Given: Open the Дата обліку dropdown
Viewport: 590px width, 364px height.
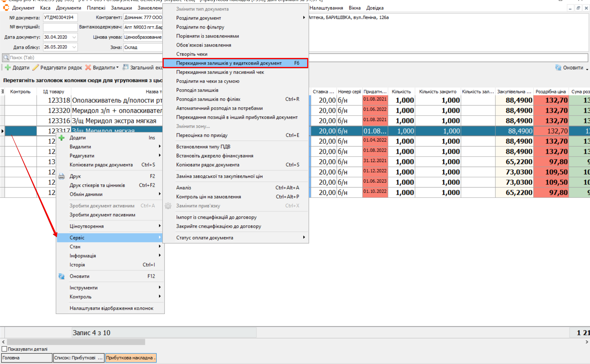Looking at the screenshot, I should point(74,47).
